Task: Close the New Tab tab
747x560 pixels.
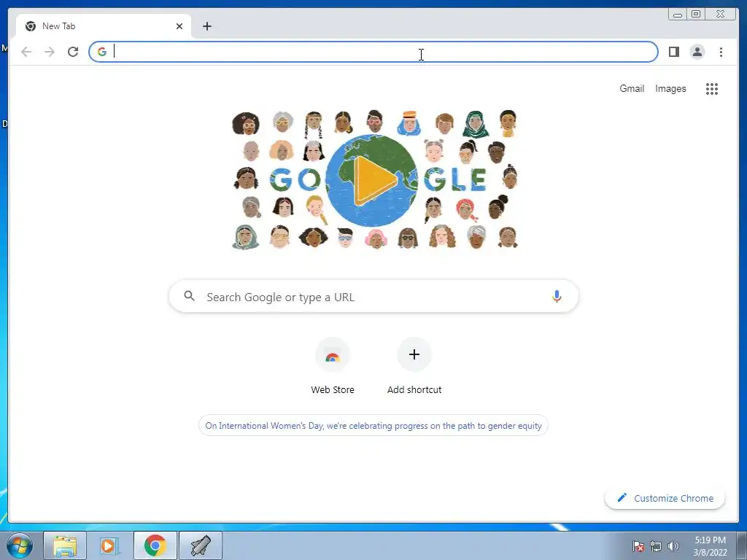Action: pyautogui.click(x=179, y=26)
